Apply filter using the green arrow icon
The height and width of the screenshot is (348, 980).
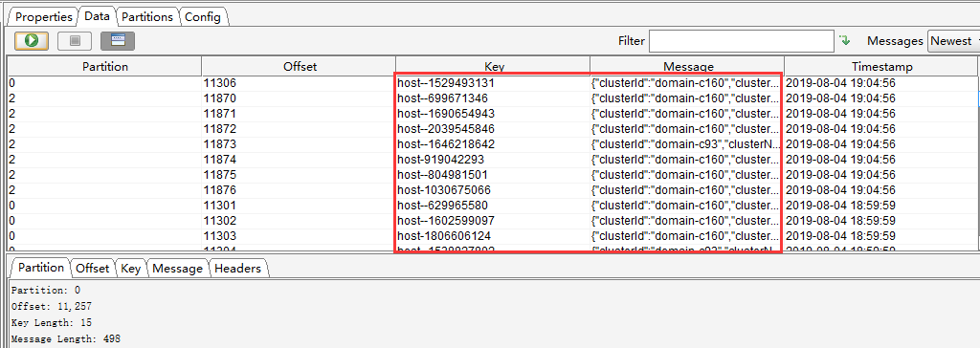click(845, 41)
